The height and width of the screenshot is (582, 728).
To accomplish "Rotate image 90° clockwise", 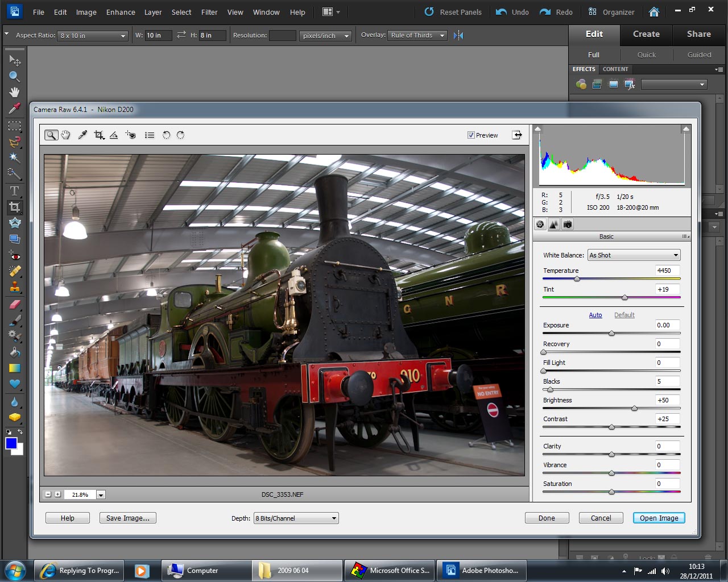I will click(x=181, y=135).
